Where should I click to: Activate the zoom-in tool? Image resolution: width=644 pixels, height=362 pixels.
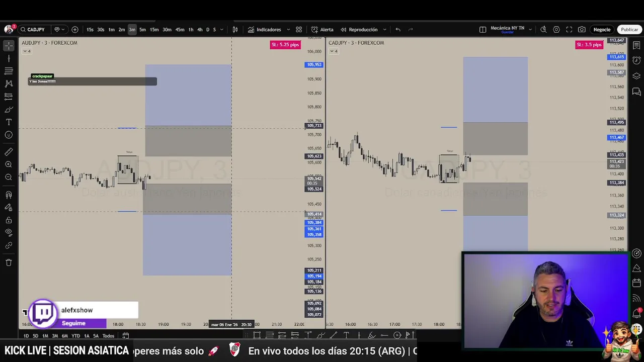pos(9,164)
